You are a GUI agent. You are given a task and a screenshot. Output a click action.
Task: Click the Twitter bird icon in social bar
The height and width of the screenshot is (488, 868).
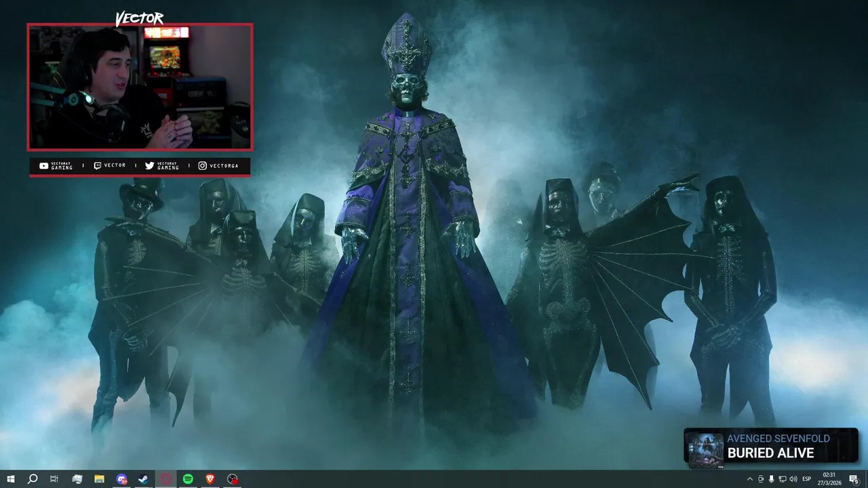click(x=149, y=165)
